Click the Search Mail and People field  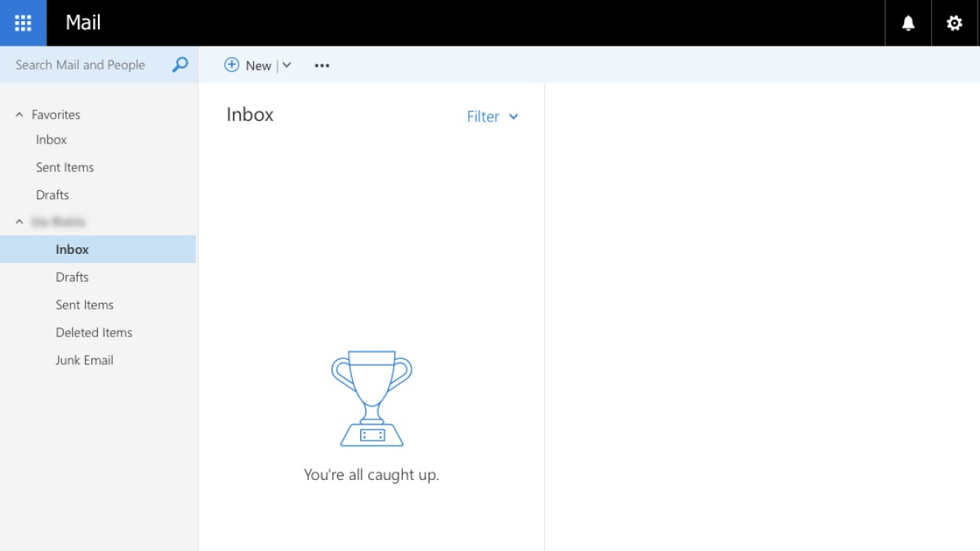(80, 65)
